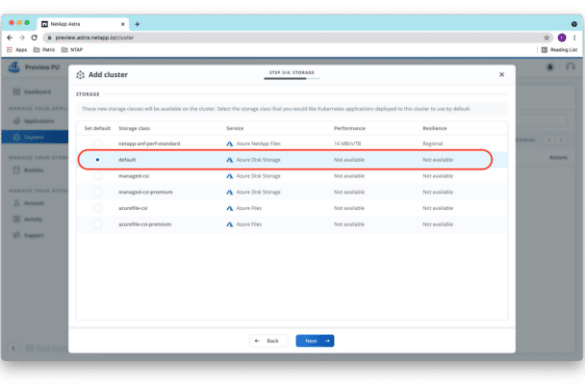This screenshot has width=585, height=390.
Task: Close the Add cluster dialog
Action: point(502,75)
